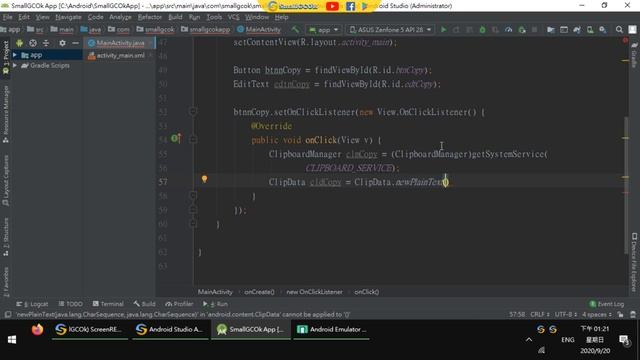640x360 pixels.
Task: Open the Build menu
Action: point(175,17)
